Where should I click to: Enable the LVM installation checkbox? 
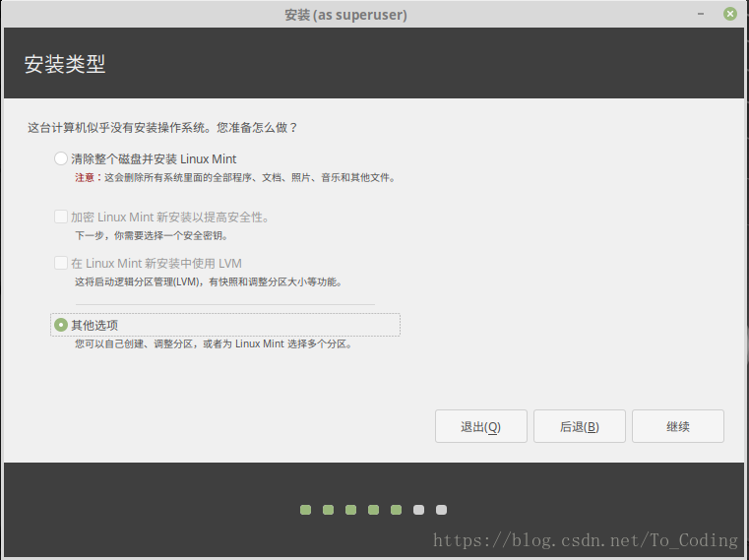click(61, 263)
